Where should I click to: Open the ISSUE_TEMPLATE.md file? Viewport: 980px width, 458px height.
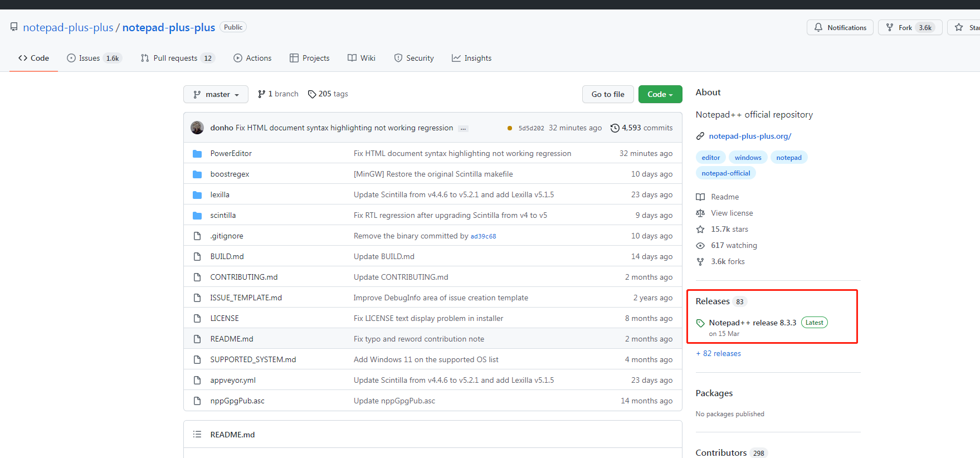(246, 298)
